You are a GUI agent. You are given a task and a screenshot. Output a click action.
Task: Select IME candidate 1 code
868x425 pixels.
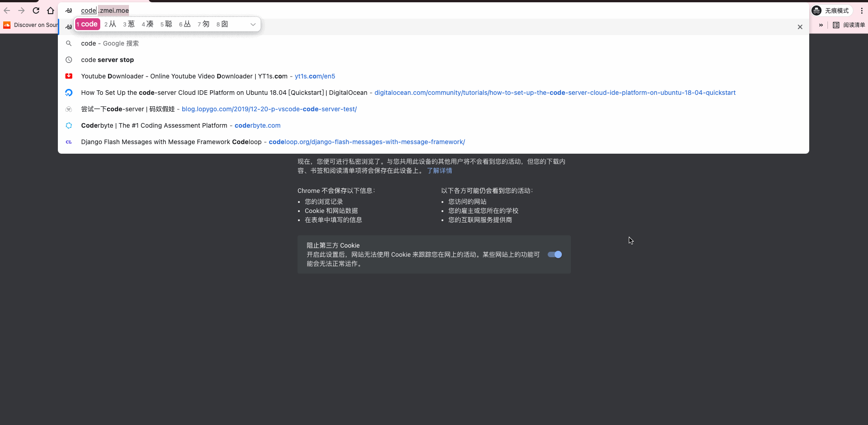[87, 24]
